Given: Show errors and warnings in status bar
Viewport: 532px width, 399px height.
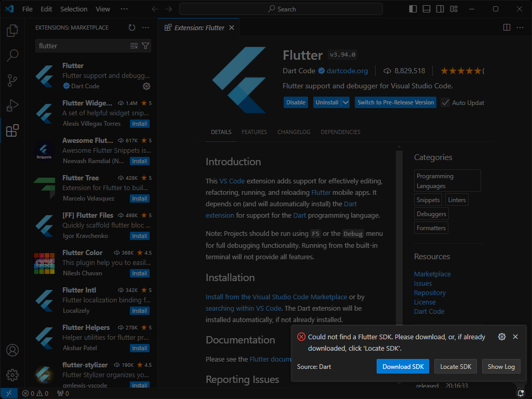Looking at the screenshot, I should coord(35,394).
